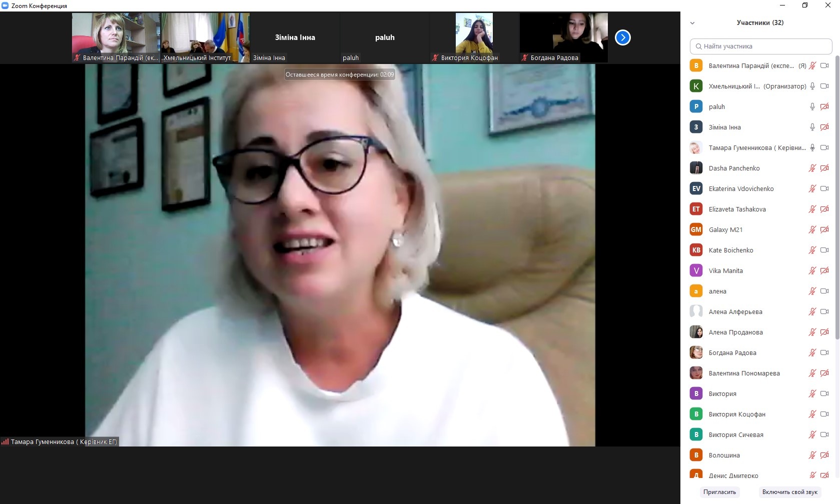Click camera icon for Валентина Парандій
The width and height of the screenshot is (840, 504).
pos(824,65)
